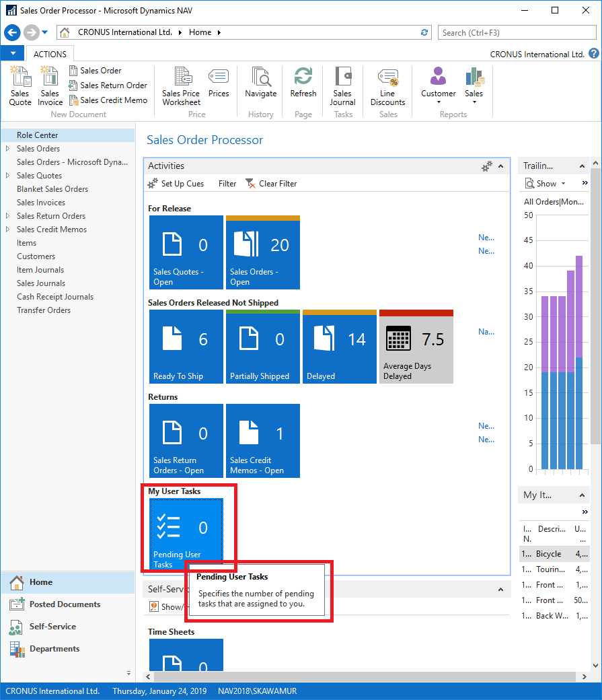Switch to Home in the navigation pane
Image resolution: width=602 pixels, height=700 pixels.
tap(69, 582)
